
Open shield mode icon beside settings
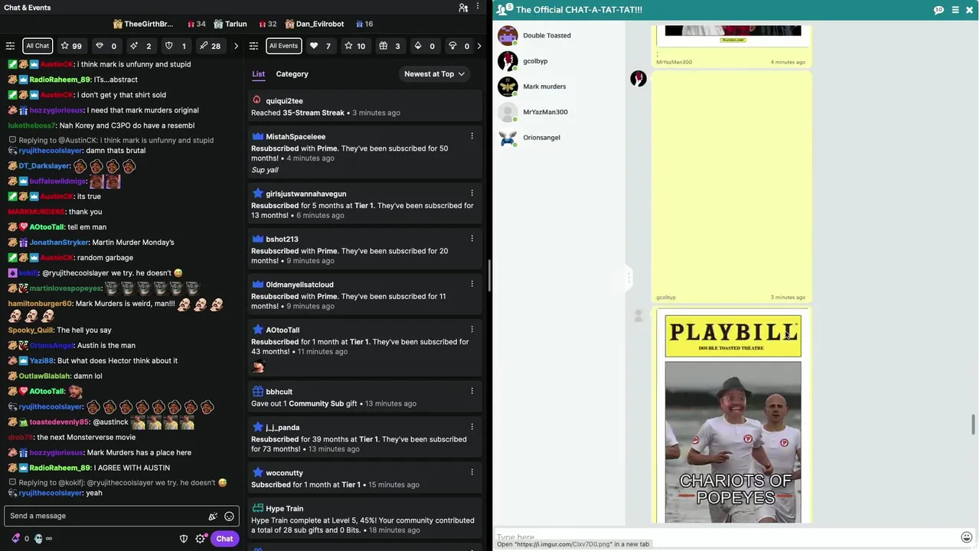[x=184, y=539]
